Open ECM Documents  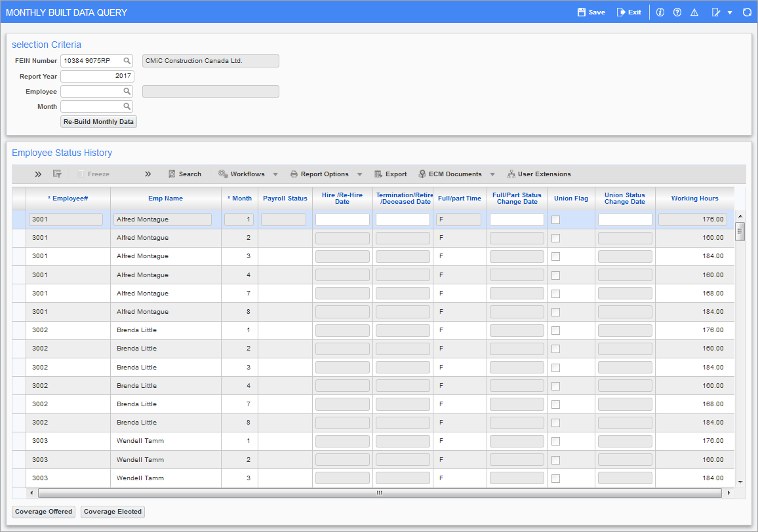point(450,174)
